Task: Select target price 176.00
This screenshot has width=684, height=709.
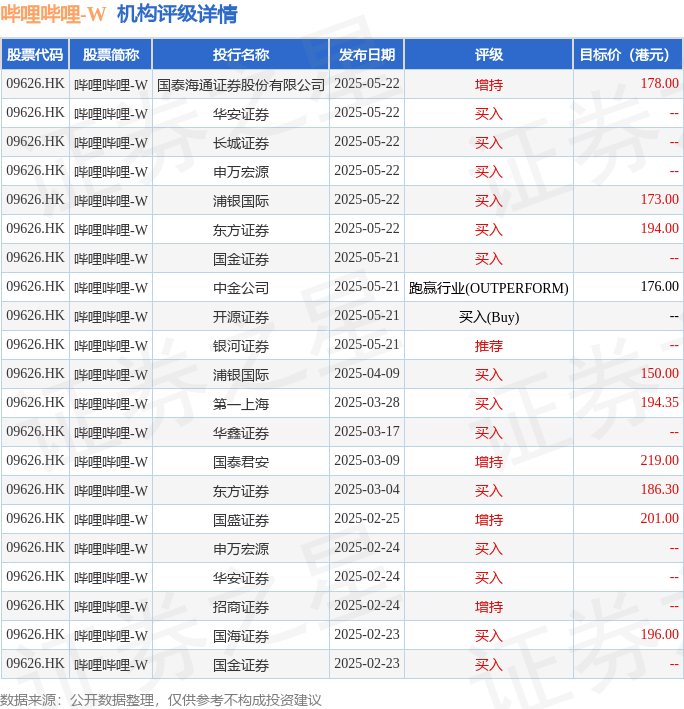Action: pyautogui.click(x=660, y=286)
